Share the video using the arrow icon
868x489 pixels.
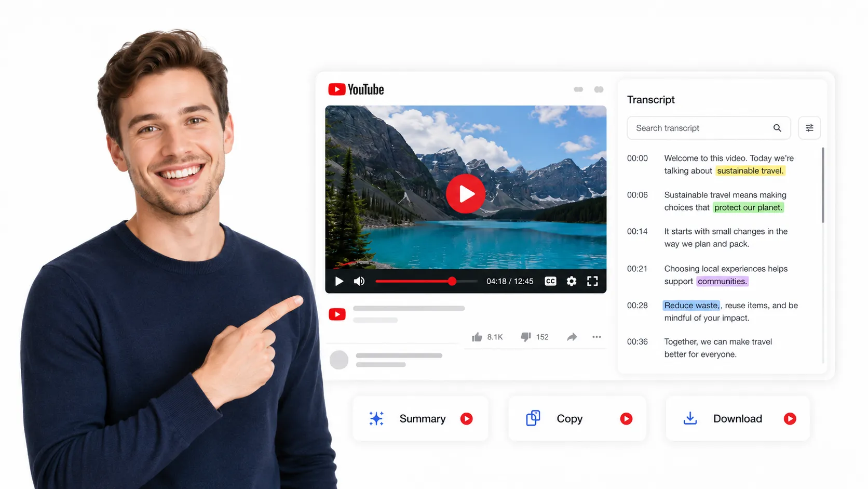click(572, 337)
